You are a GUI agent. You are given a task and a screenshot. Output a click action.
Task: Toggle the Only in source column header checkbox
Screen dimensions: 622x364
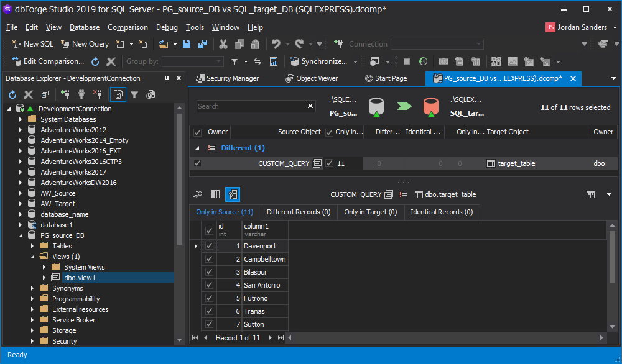(329, 132)
